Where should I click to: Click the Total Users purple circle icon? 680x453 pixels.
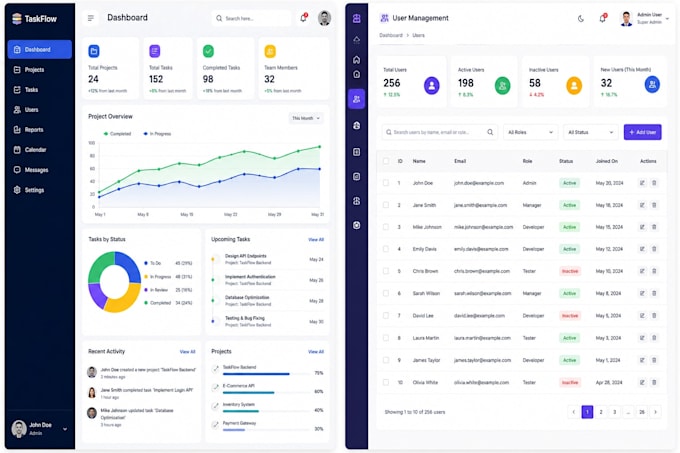(432, 85)
